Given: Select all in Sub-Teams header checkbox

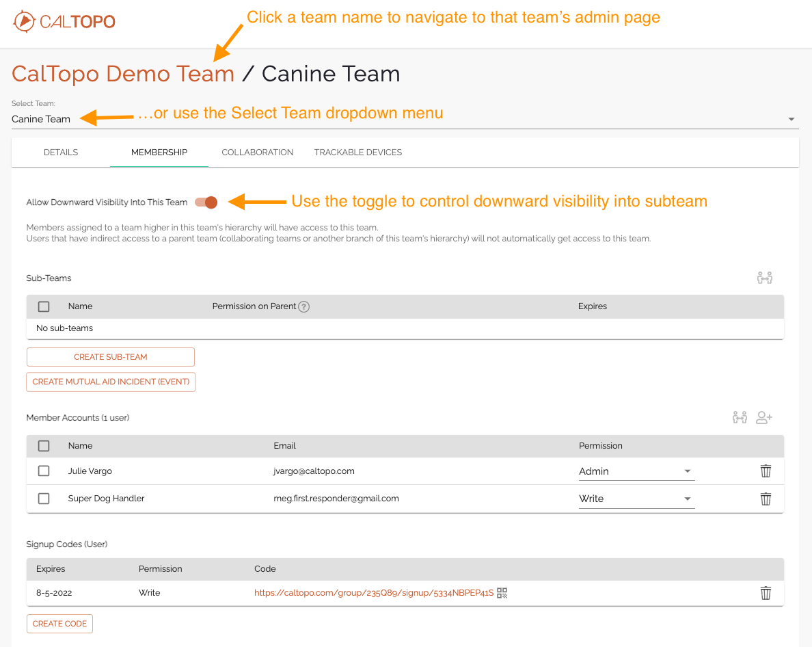Looking at the screenshot, I should click(x=44, y=306).
